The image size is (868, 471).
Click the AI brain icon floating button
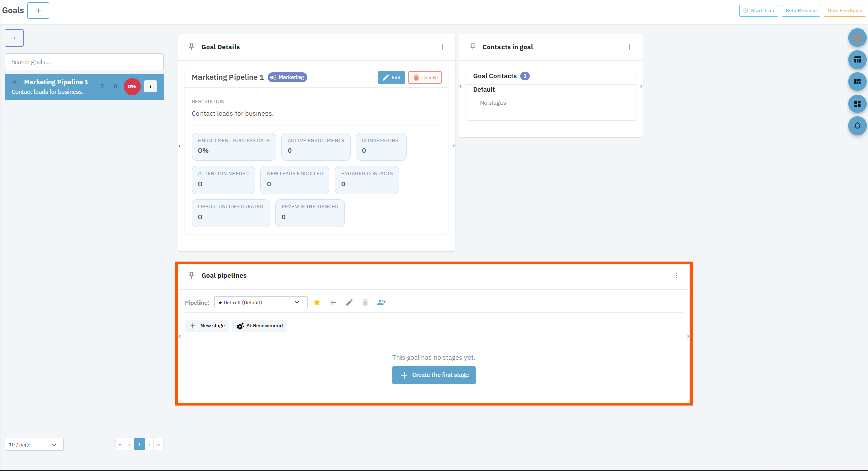pyautogui.click(x=857, y=38)
